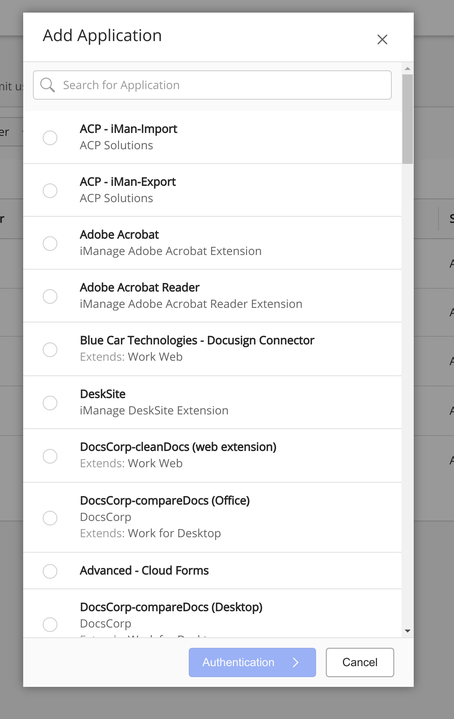Click 'DocsCorp-compareDocs (Desktop)' text
This screenshot has height=719, width=454.
tap(171, 607)
